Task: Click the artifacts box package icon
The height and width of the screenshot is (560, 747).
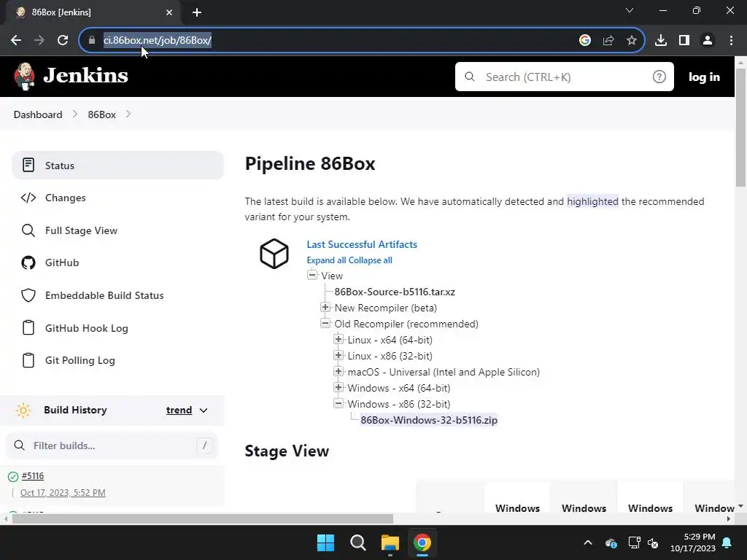Action: [274, 253]
